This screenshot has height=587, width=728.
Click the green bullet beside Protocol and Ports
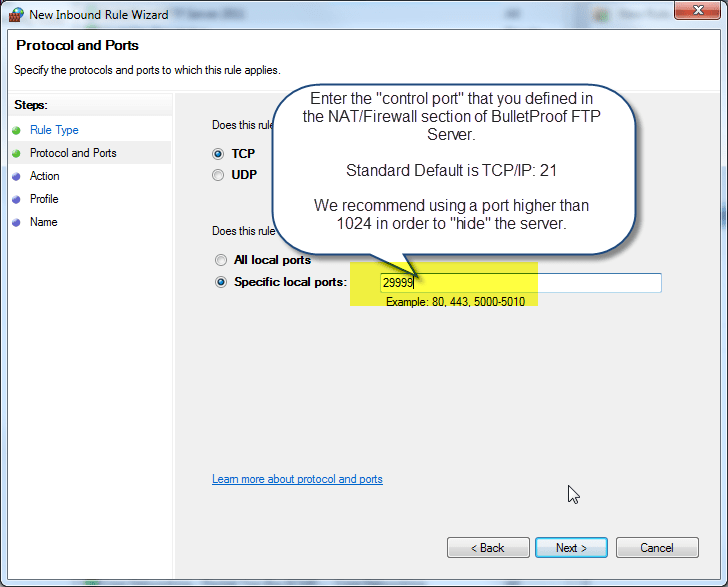click(x=16, y=153)
